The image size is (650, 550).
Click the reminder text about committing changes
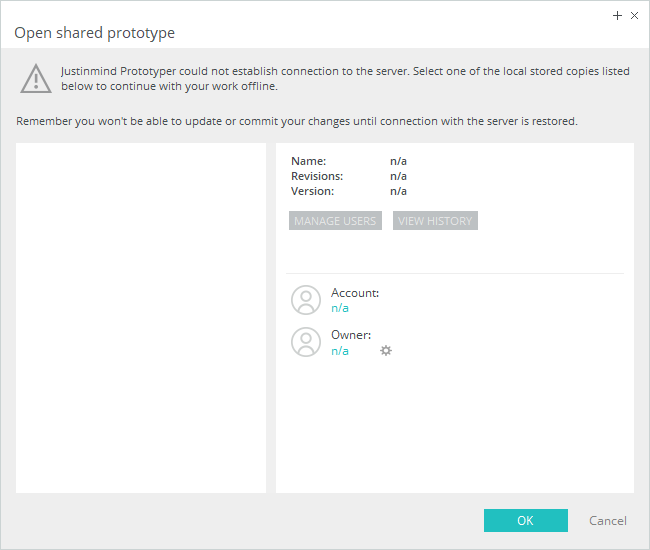pyautogui.click(x=297, y=121)
